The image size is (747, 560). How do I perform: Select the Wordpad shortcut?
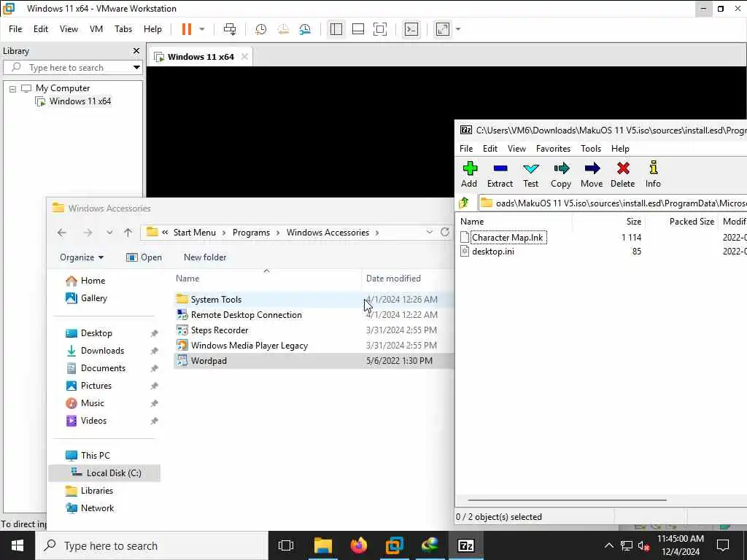point(209,360)
